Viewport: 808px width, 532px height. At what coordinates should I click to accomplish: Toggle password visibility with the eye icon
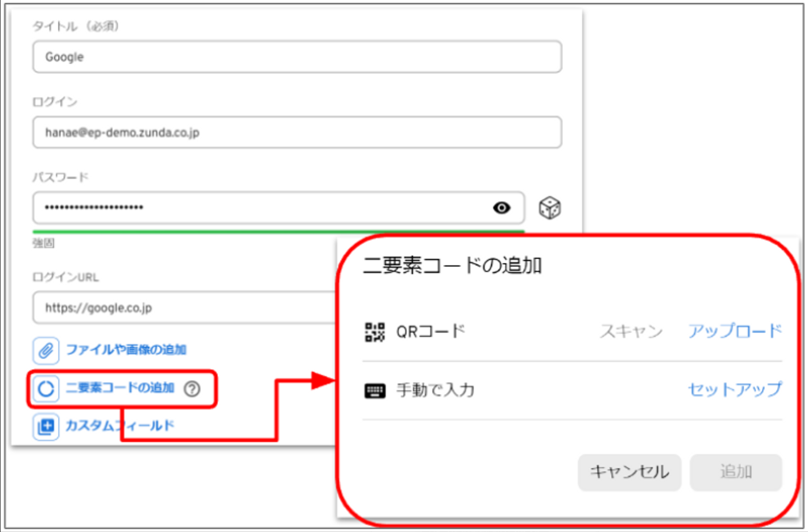coord(502,208)
